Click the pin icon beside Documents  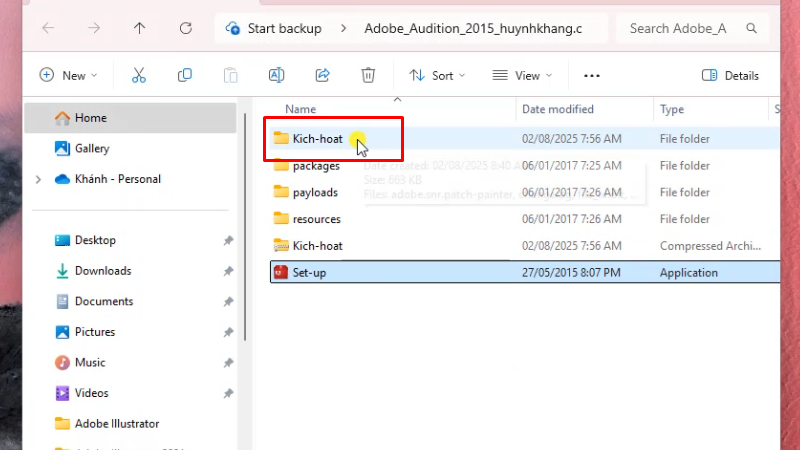228,302
